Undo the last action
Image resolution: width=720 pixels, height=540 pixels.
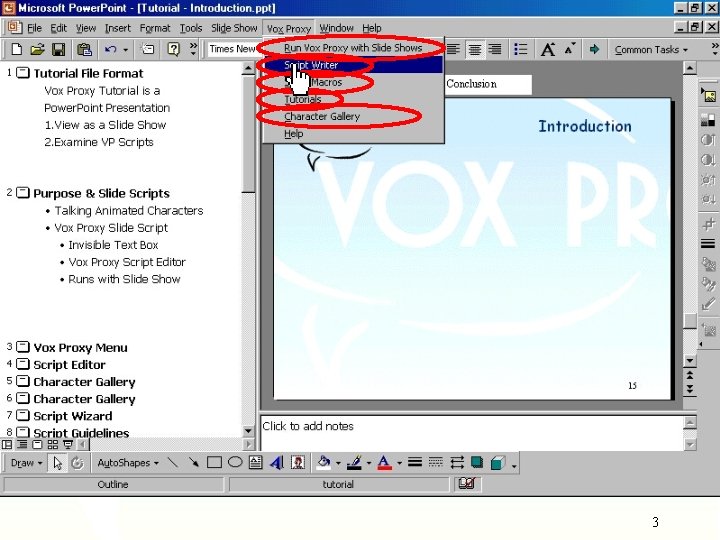point(110,49)
